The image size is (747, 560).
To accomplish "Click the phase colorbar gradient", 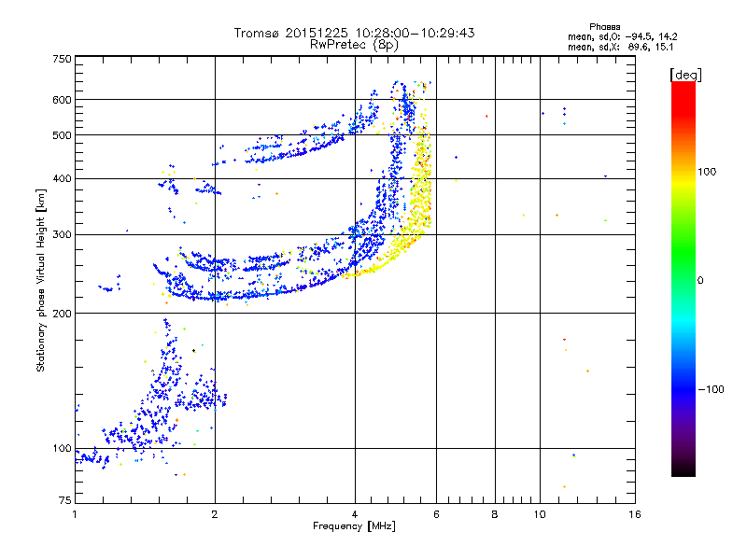I will (684, 279).
